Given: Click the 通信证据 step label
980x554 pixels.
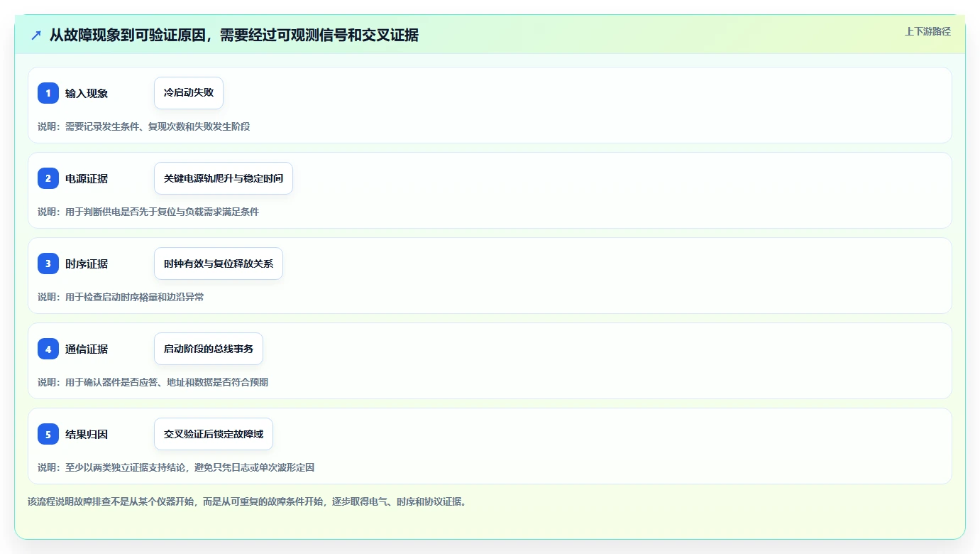Looking at the screenshot, I should click(87, 349).
